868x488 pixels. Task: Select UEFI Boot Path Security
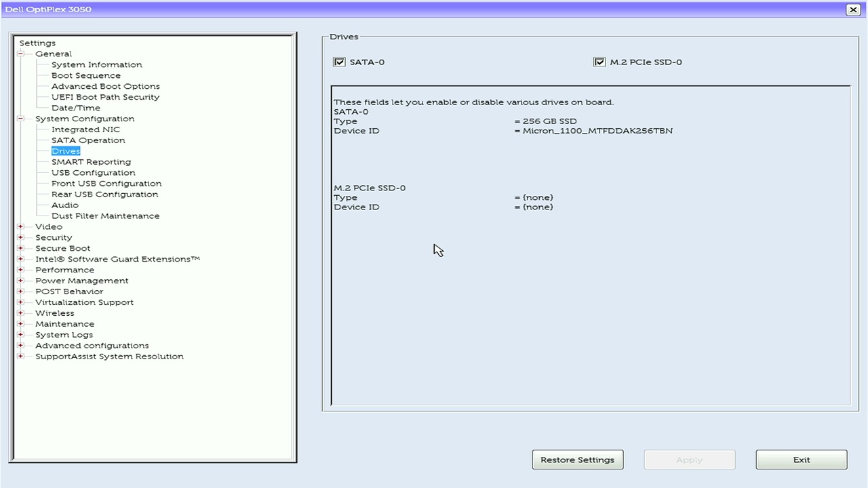coord(106,97)
